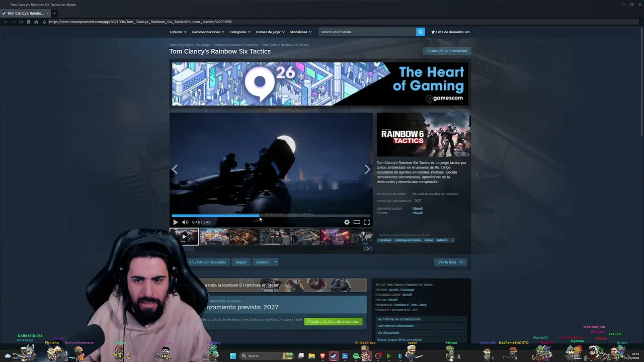Select the third screenshot thumbnail
Image resolution: width=644 pixels, height=362 pixels.
click(244, 236)
